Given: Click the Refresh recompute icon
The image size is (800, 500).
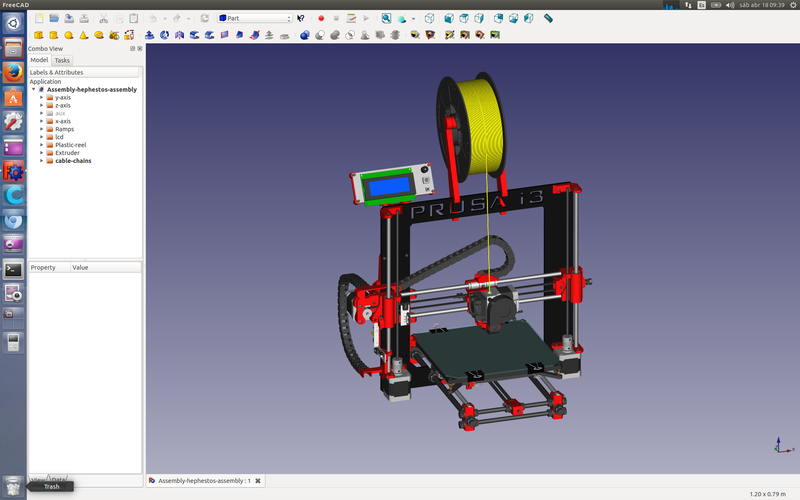Looking at the screenshot, I should click(205, 18).
